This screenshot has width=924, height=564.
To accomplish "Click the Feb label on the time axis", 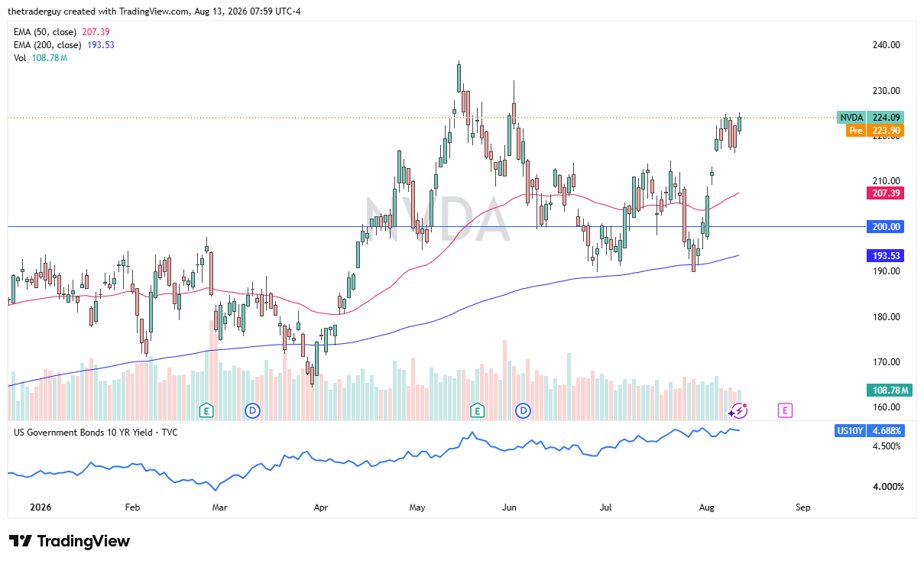I will pyautogui.click(x=131, y=507).
